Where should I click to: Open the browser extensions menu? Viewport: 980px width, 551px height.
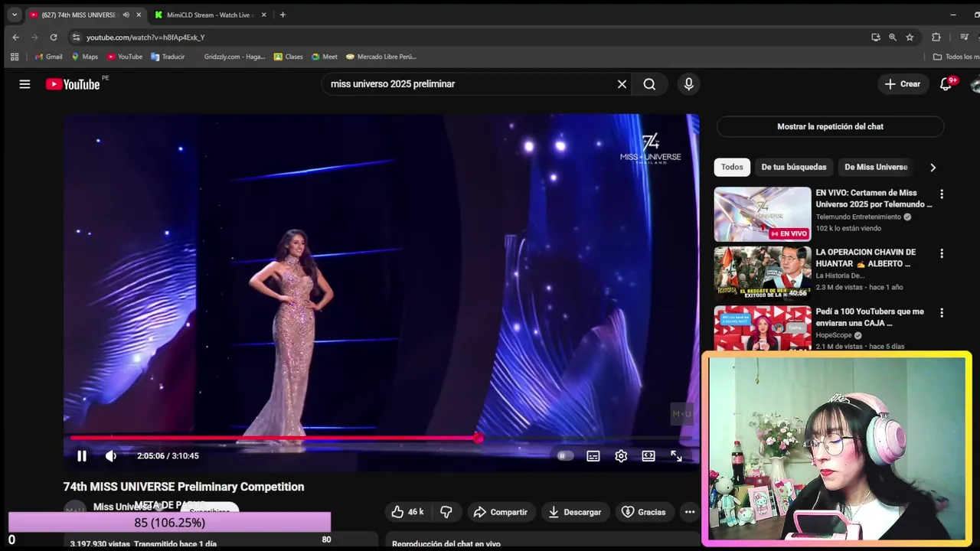936,37
